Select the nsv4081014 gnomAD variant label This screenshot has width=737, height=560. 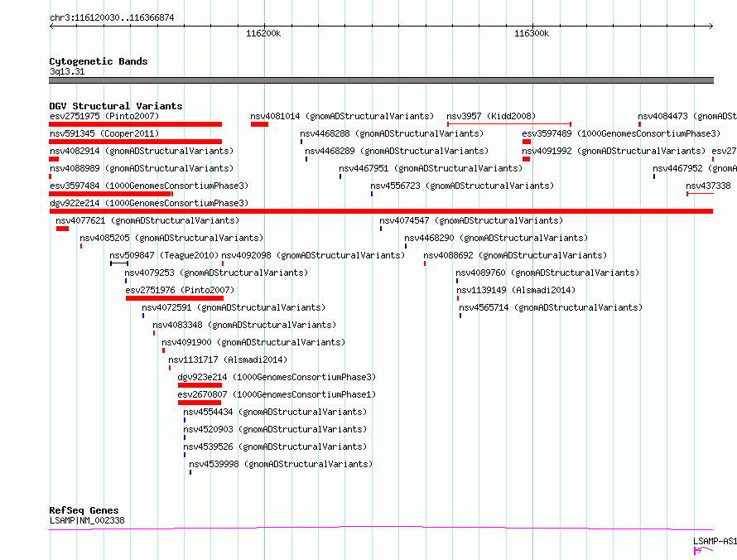(342, 116)
